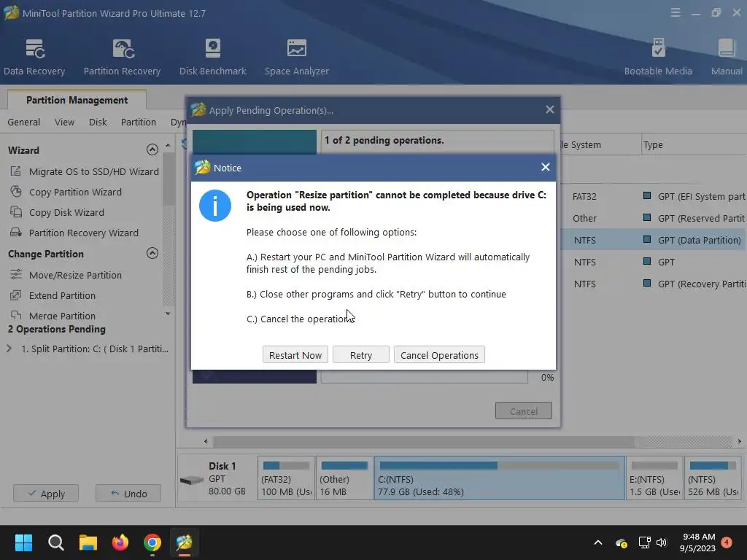
Task: Click the Copy Partition Wizard icon
Action: point(16,192)
